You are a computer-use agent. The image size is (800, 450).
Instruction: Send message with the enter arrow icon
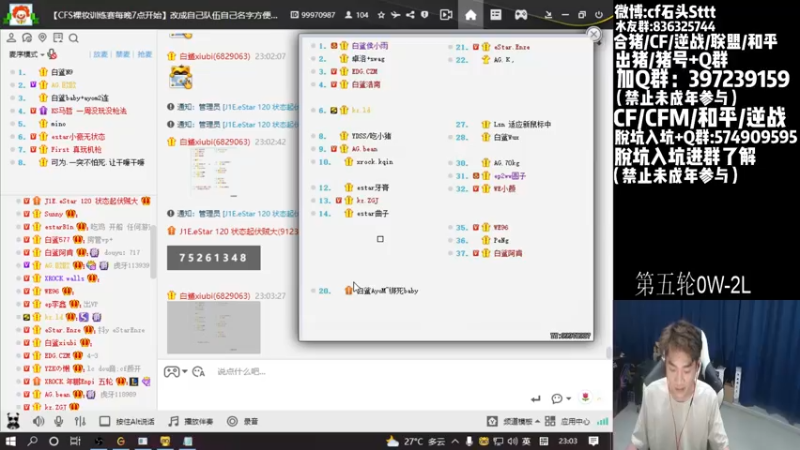pyautogui.click(x=535, y=398)
